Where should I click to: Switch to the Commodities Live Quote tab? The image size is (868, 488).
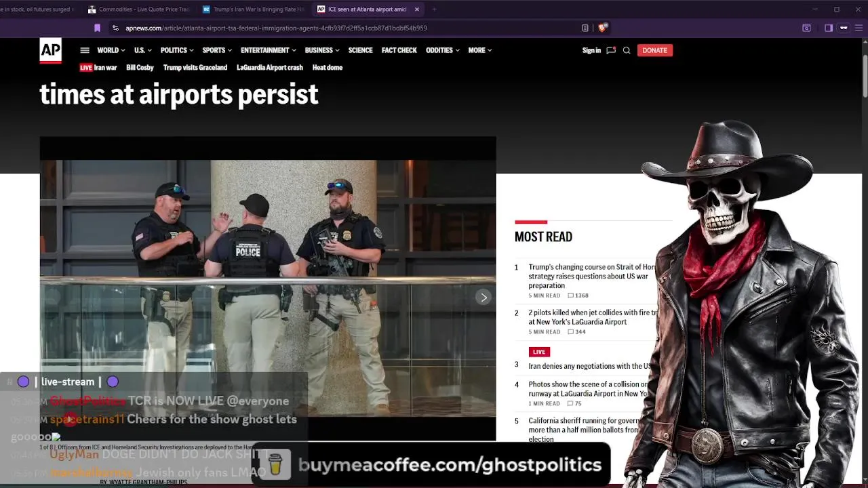(x=139, y=9)
